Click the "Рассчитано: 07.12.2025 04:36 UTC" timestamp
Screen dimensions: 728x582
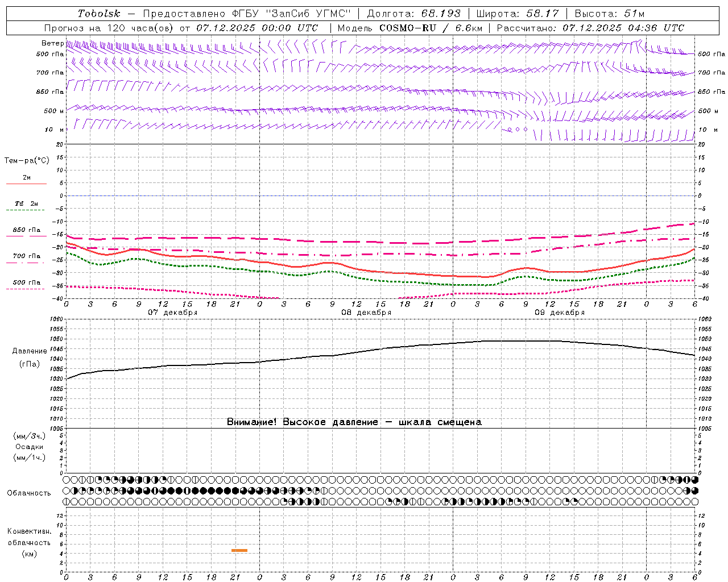coord(590,28)
